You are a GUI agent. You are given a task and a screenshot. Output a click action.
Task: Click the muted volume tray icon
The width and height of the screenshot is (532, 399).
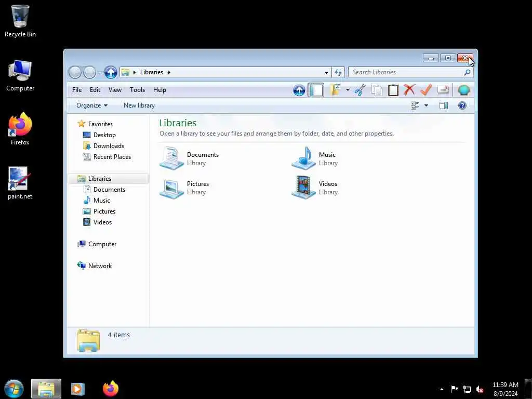[x=480, y=390]
